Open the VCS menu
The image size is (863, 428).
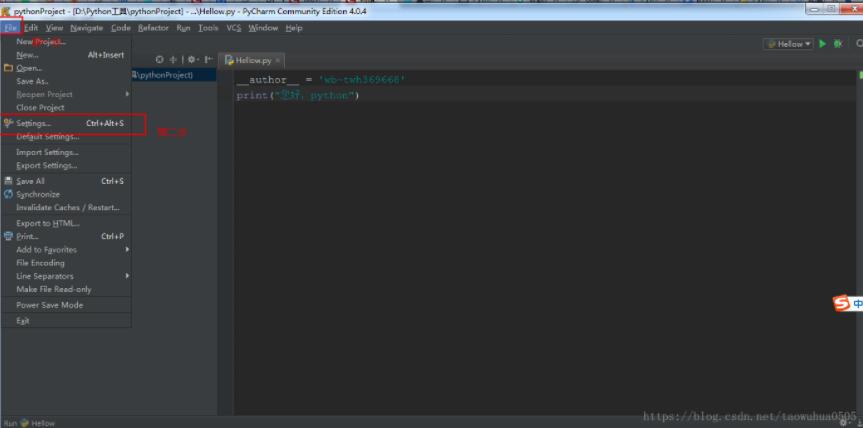point(234,28)
